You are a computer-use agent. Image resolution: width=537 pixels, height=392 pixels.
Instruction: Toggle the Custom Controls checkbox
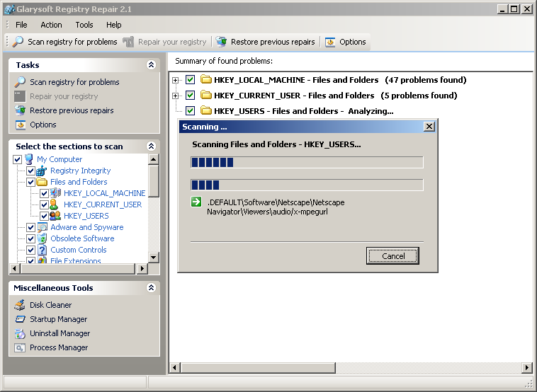coord(31,250)
